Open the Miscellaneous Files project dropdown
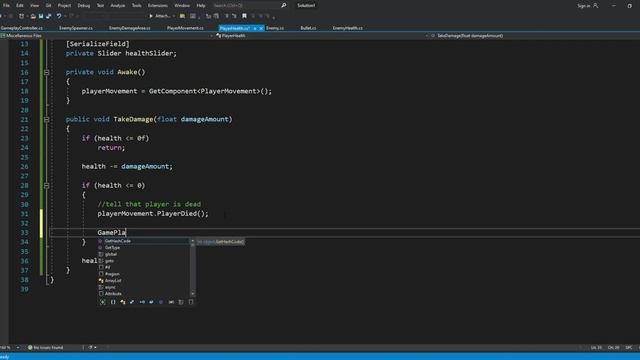The height and width of the screenshot is (360, 640). 107,36
